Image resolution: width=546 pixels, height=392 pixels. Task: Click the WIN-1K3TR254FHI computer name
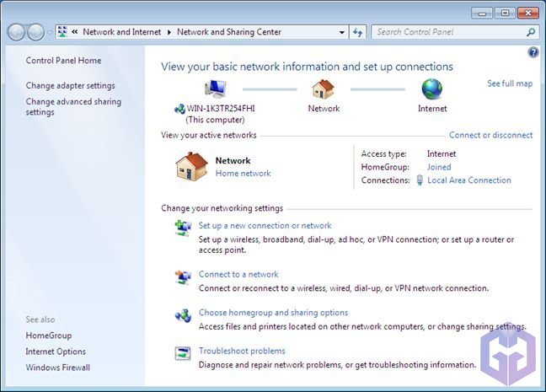[221, 109]
